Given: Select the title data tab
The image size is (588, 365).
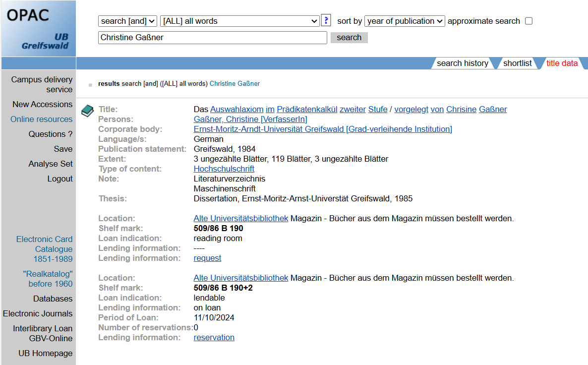Looking at the screenshot, I should coord(562,63).
